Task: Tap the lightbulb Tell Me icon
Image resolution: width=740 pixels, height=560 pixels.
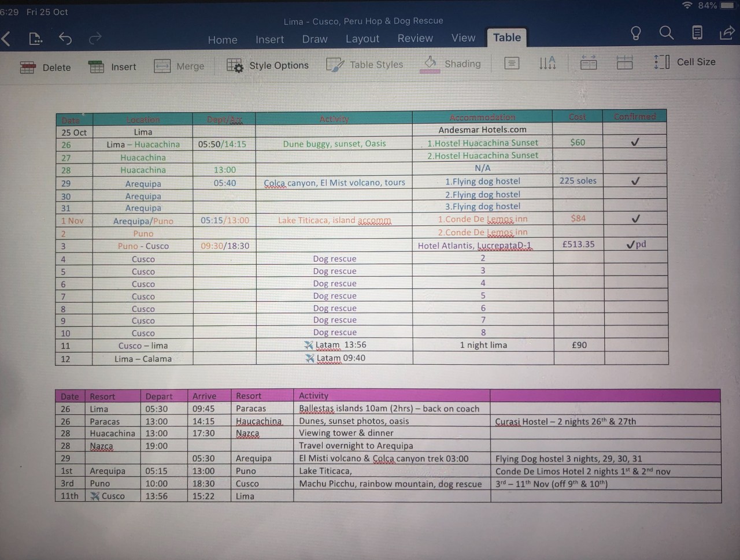Action: [x=635, y=34]
